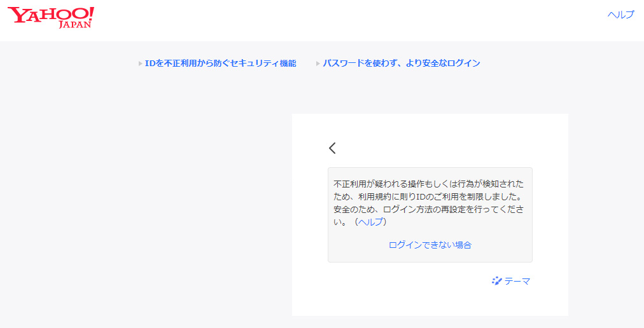Click the triangle bullet before IDを不正利用から防ぐ
Screen dimensions: 644x328
140,64
